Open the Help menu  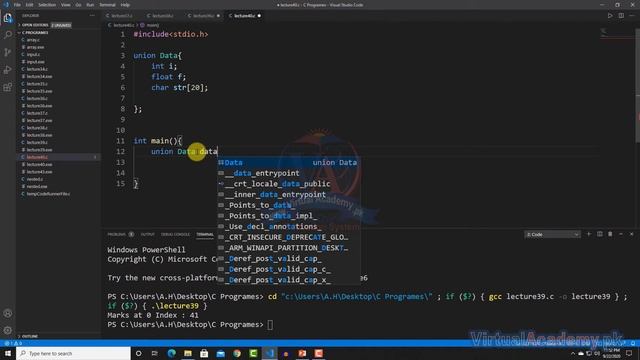pyautogui.click(x=125, y=5)
